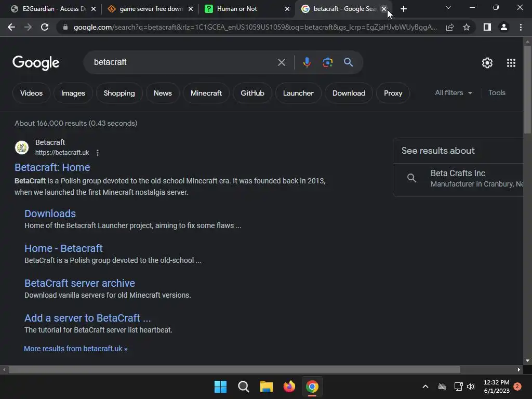Click the network icon in tray
532x399 pixels.
(458, 387)
